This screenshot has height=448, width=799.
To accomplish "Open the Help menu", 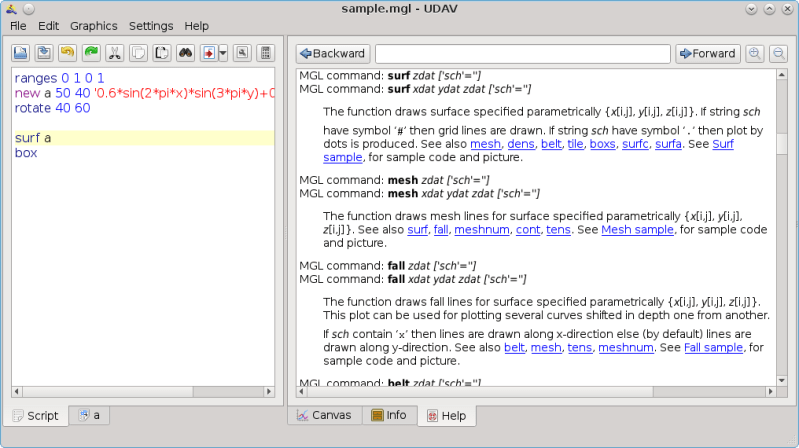I will pyautogui.click(x=197, y=26).
